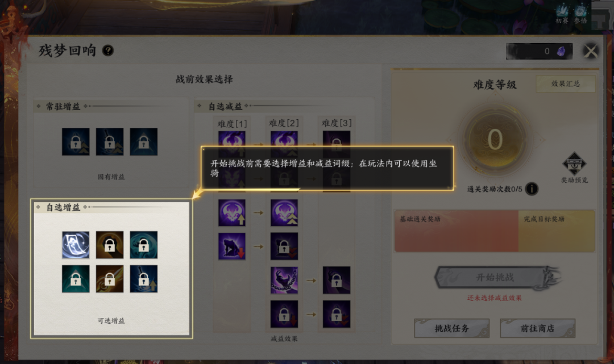Screen dimensions: 614x364
Task: Select the demon mask debuff under 难度[1]
Action: [x=232, y=213]
